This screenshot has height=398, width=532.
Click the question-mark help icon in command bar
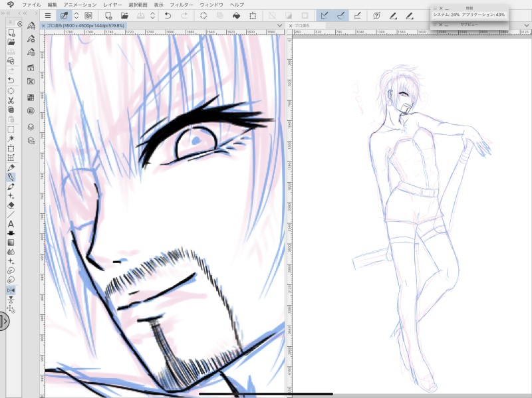tap(376, 15)
